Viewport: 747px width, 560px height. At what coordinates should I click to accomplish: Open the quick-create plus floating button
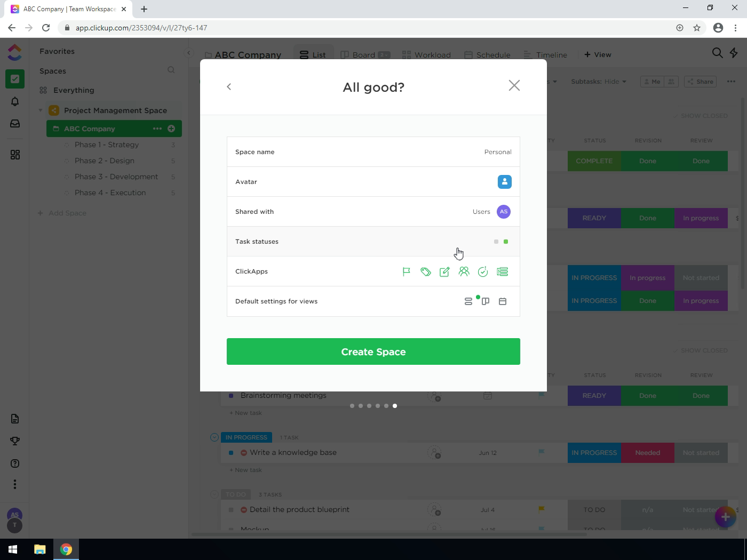point(725,517)
